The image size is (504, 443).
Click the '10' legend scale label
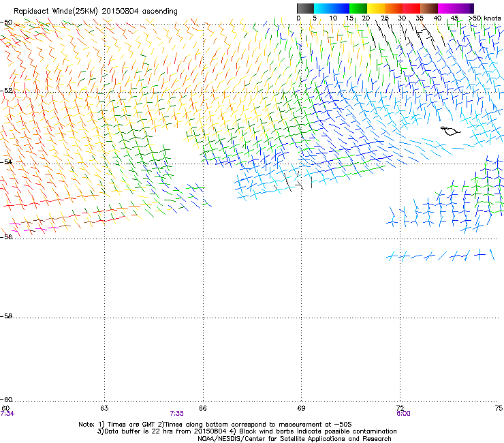tap(333, 18)
